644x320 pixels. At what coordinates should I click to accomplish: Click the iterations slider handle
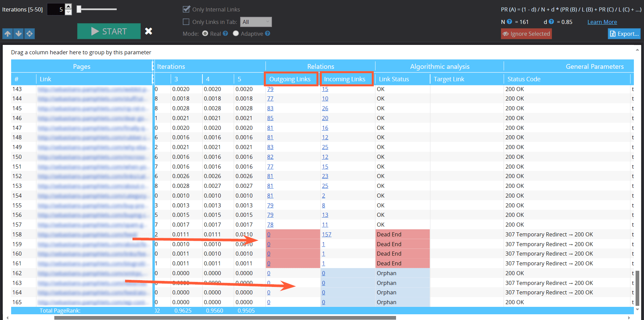(x=79, y=9)
